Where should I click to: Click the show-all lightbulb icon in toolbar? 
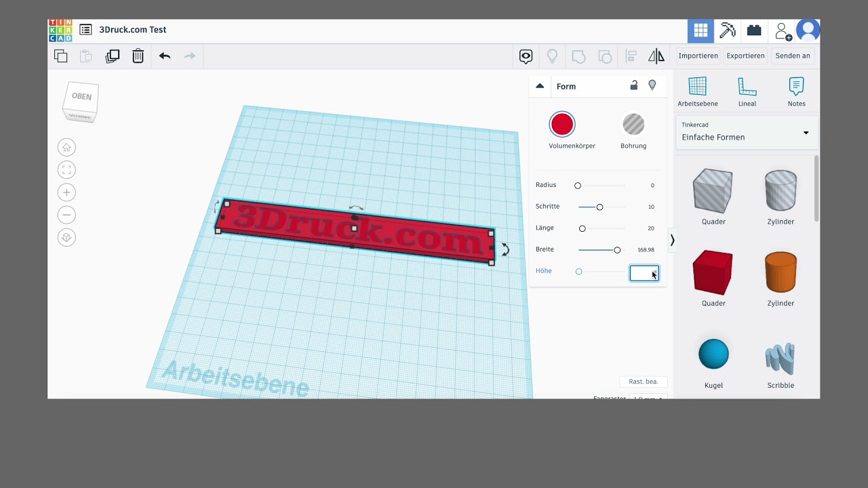point(552,56)
